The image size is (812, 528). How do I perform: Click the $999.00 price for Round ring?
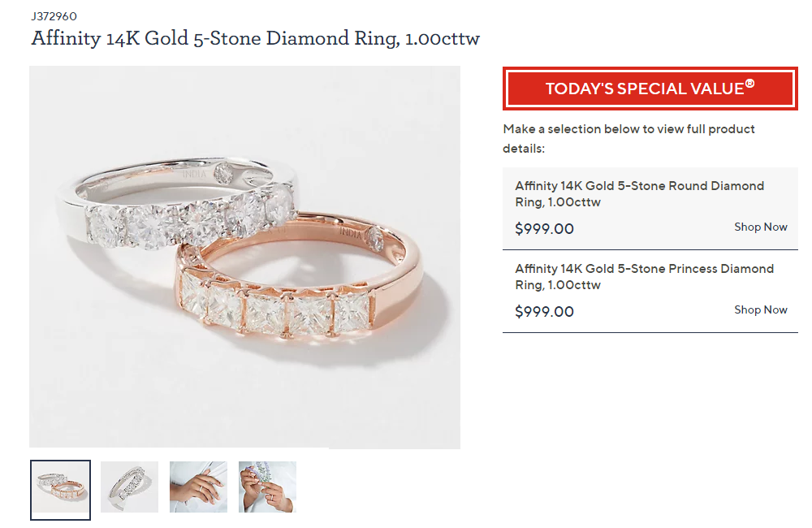tap(544, 229)
